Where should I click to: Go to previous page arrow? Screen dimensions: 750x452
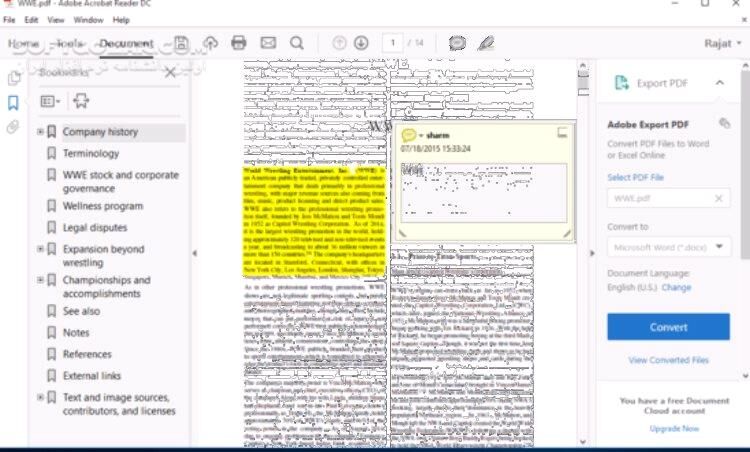click(339, 43)
